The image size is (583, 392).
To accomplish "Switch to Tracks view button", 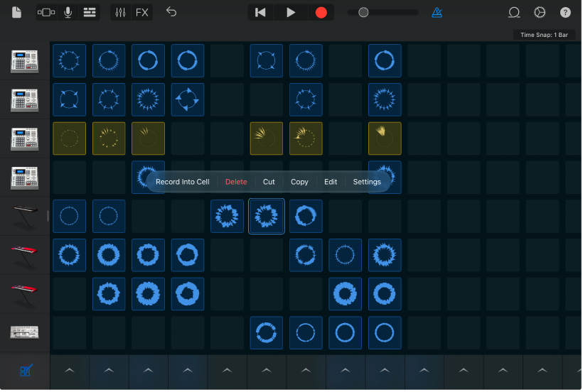I will [46, 12].
